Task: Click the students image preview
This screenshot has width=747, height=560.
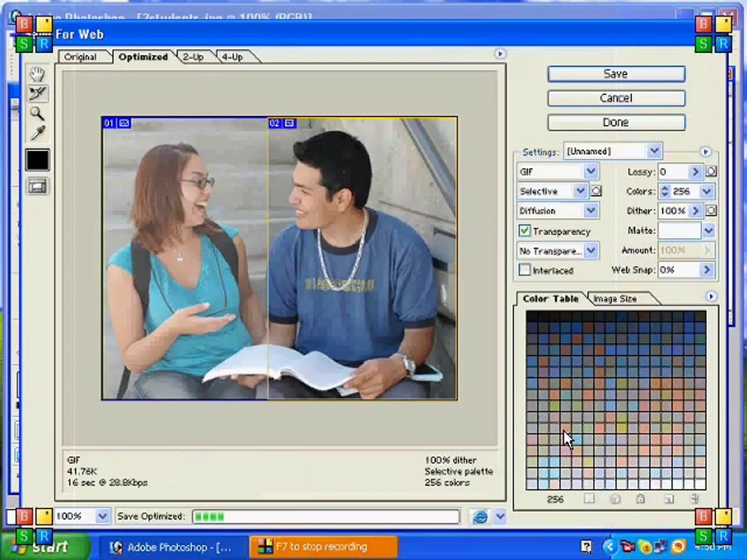Action: click(x=279, y=258)
